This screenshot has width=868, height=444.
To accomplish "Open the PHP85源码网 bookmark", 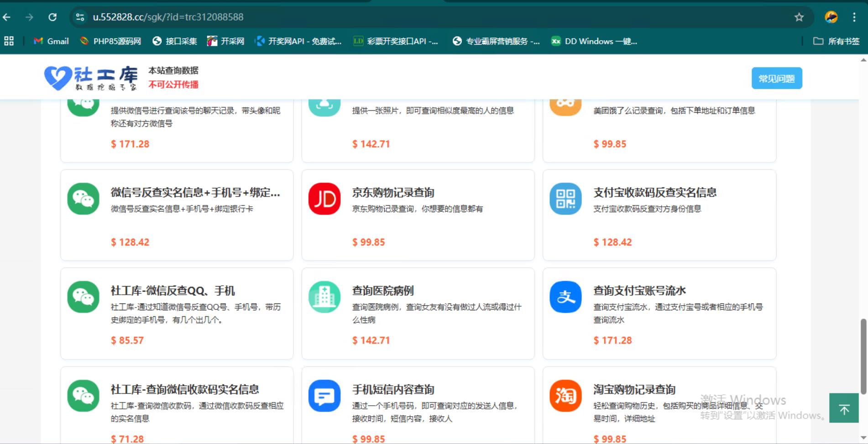I will 110,41.
